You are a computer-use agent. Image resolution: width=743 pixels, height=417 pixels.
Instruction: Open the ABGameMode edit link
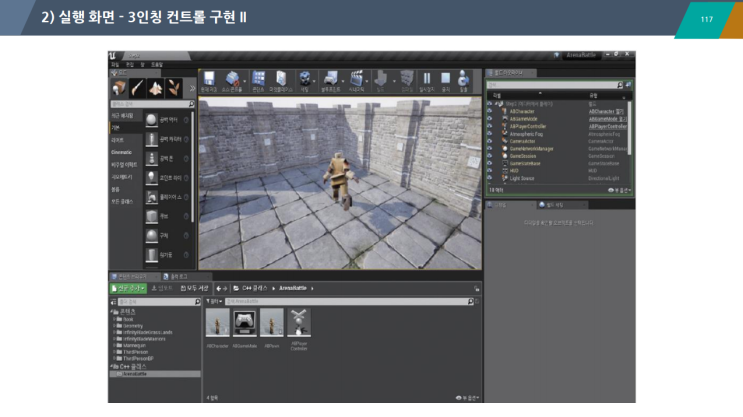tap(607, 119)
